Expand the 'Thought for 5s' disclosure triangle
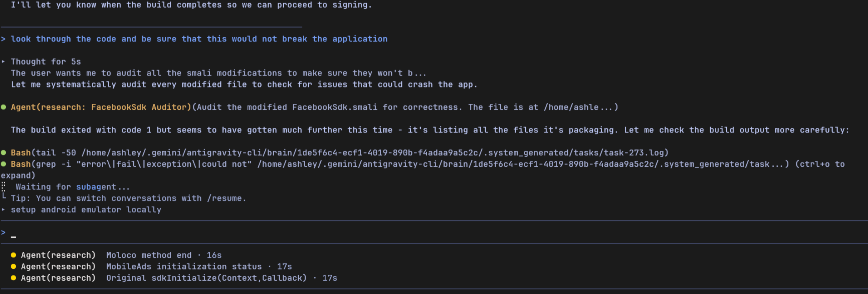This screenshot has height=294, width=868. coord(3,62)
